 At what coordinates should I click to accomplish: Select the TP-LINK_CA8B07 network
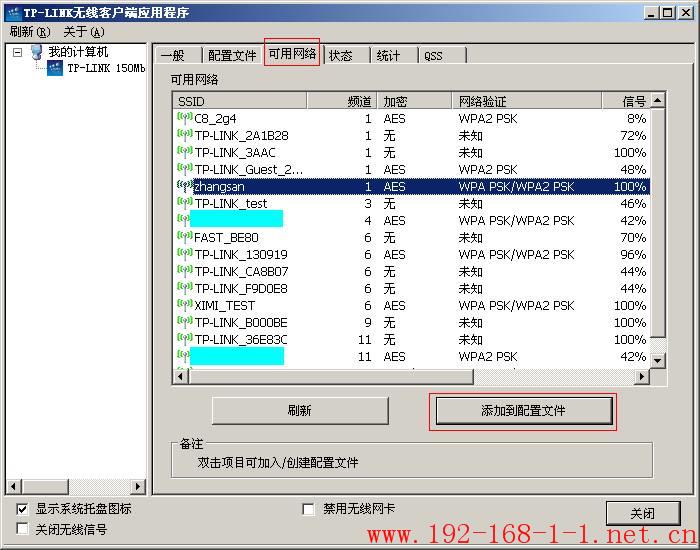(x=412, y=271)
